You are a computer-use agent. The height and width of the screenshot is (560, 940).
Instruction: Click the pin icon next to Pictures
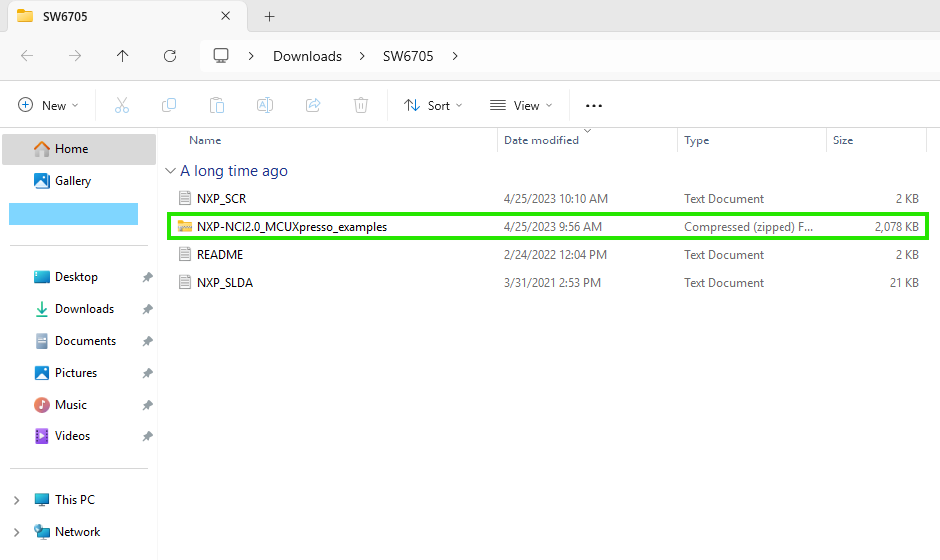(x=147, y=373)
